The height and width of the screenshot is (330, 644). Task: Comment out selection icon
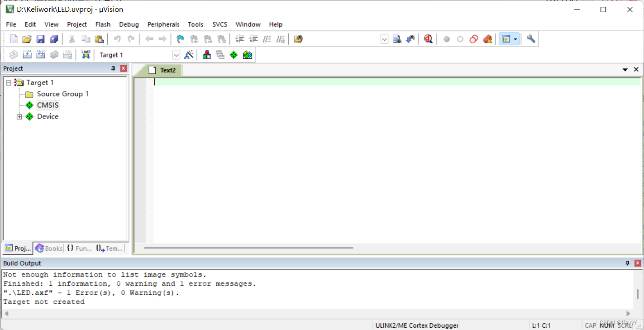click(267, 39)
